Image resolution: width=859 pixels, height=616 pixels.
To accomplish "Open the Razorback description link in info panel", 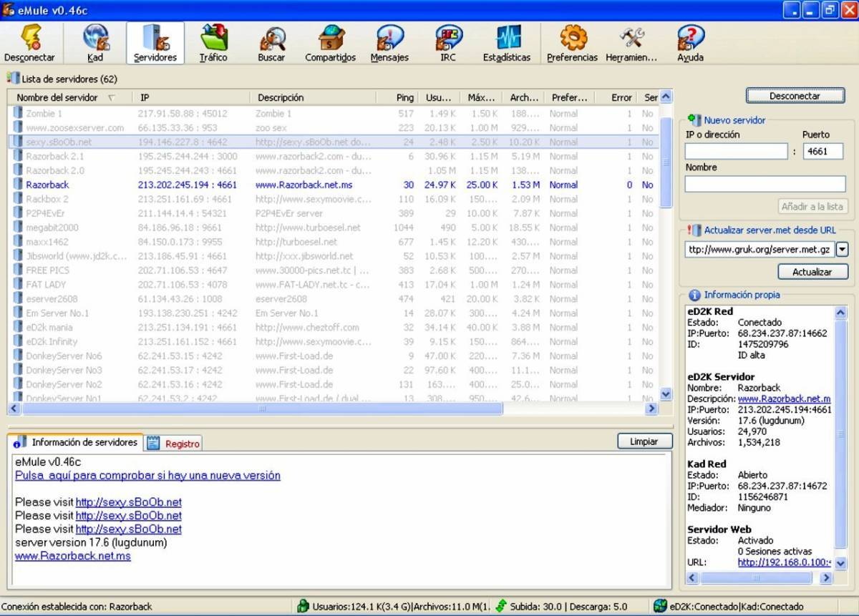I will pos(784,399).
